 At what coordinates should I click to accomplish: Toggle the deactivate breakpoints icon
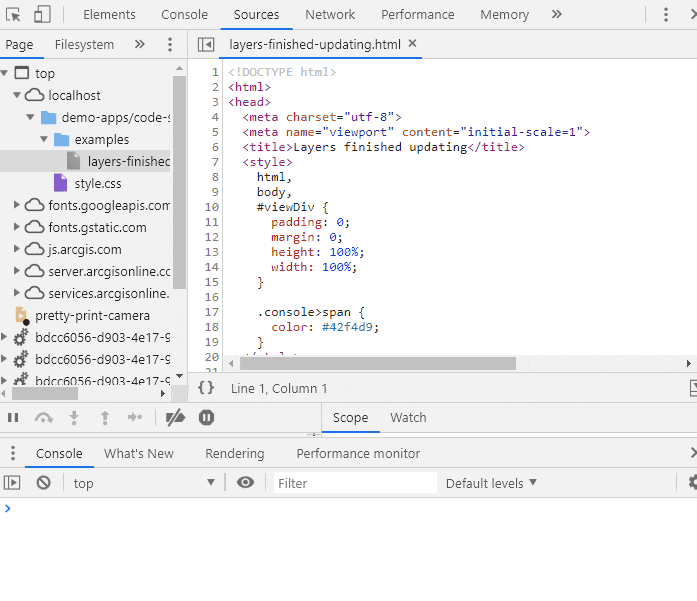click(x=175, y=417)
